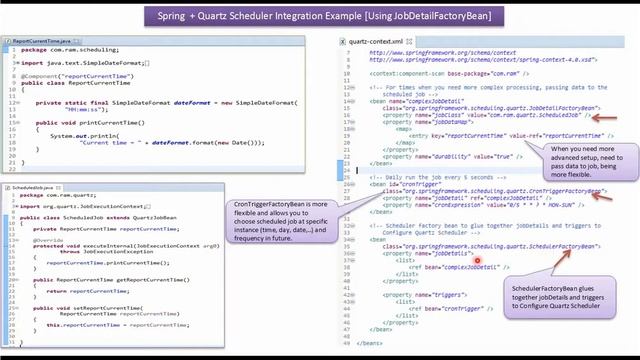
Task: Click "public class ScheduledJob extends QuartzJobBean" line
Action: pyautogui.click(x=98, y=218)
